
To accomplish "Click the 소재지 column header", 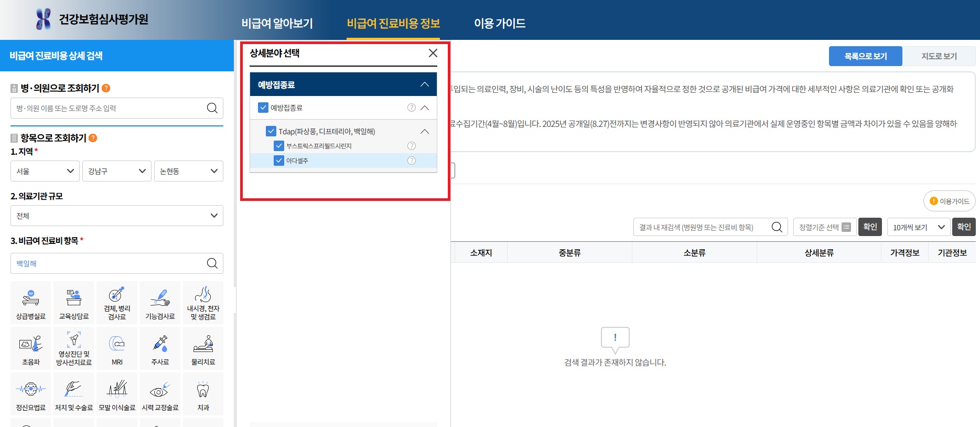I will [x=481, y=253].
